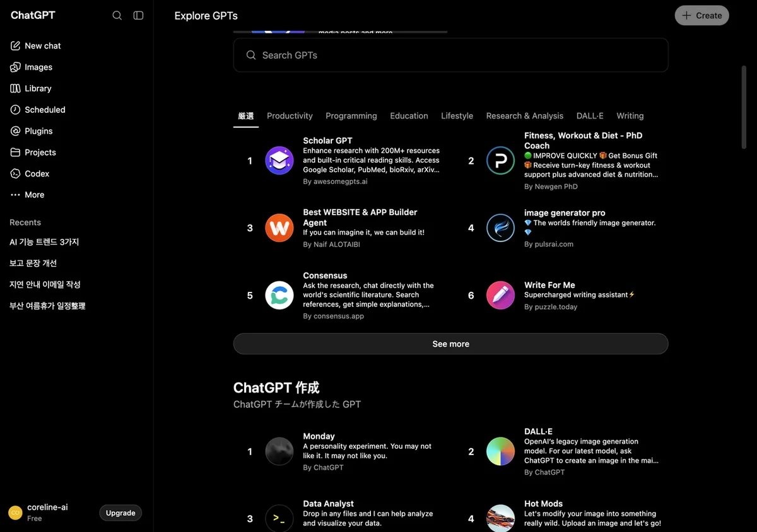
Task: Select the Research & Analysis tab
Action: [x=525, y=116]
